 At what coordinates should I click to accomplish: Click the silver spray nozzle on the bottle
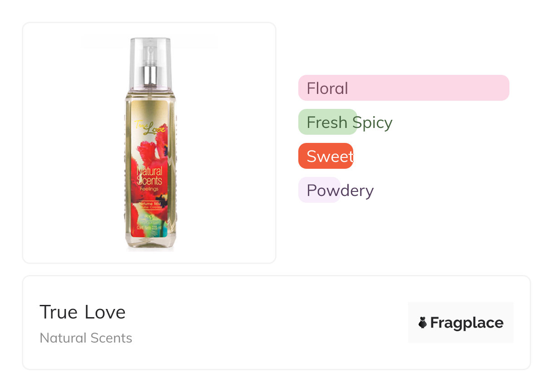click(x=151, y=75)
